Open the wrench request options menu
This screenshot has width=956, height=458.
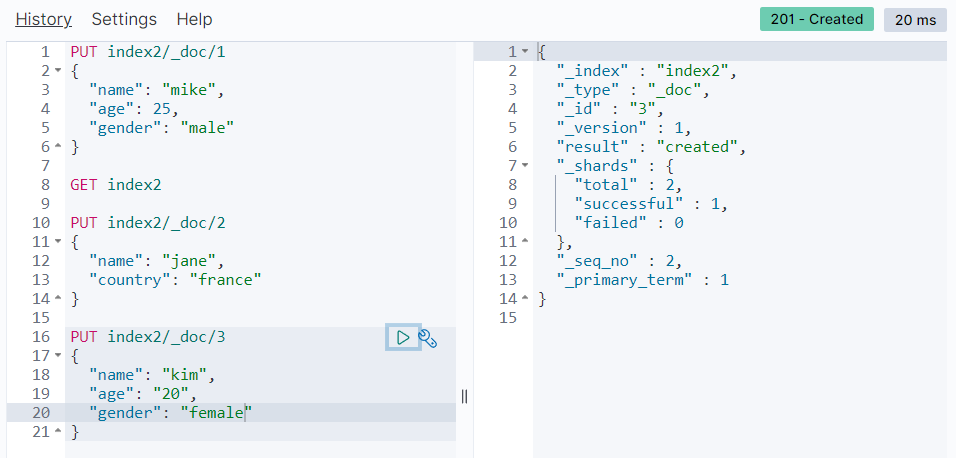tap(428, 338)
